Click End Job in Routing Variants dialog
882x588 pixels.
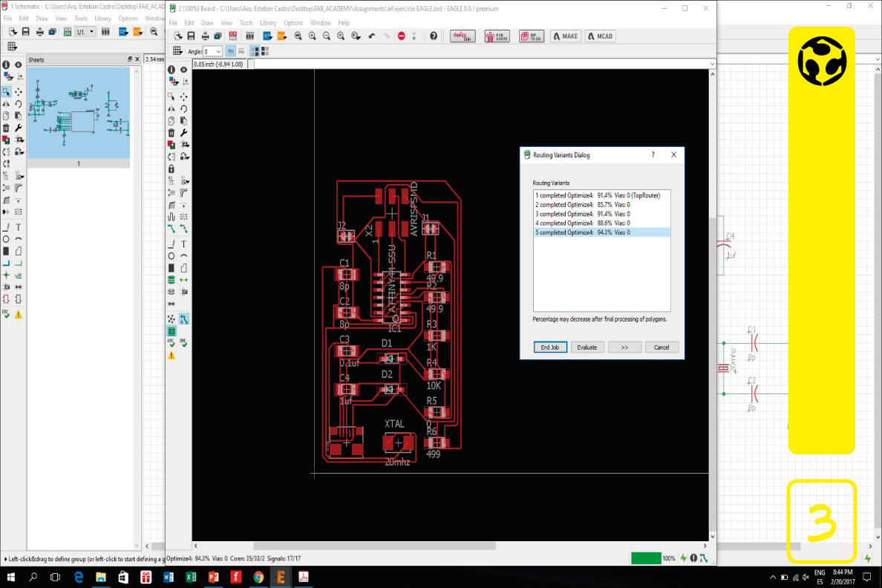(550, 347)
